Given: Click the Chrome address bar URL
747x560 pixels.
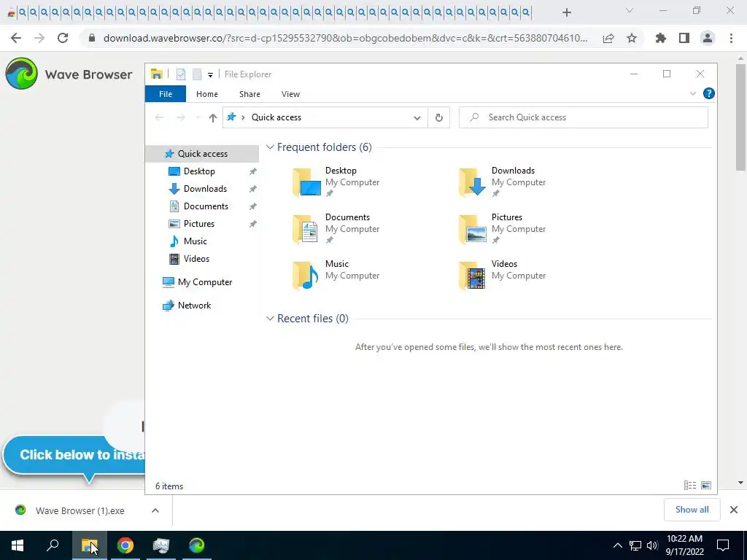Looking at the screenshot, I should 345,38.
